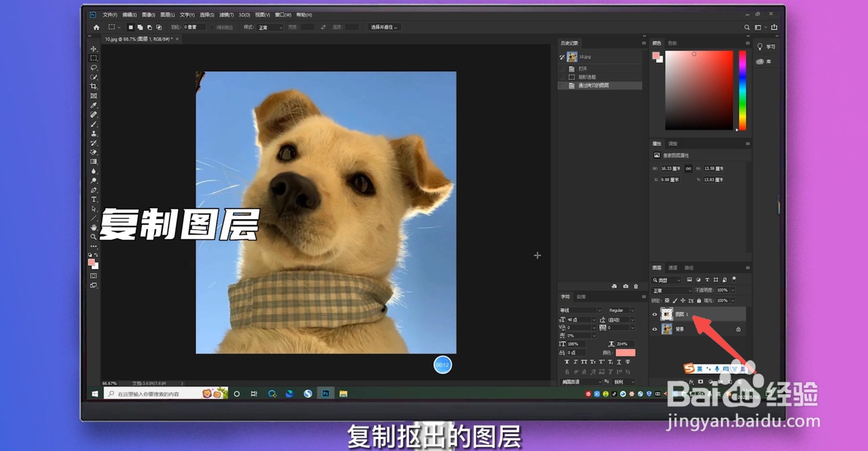Open the 文件(F) menu
The image size is (868, 451).
110,15
